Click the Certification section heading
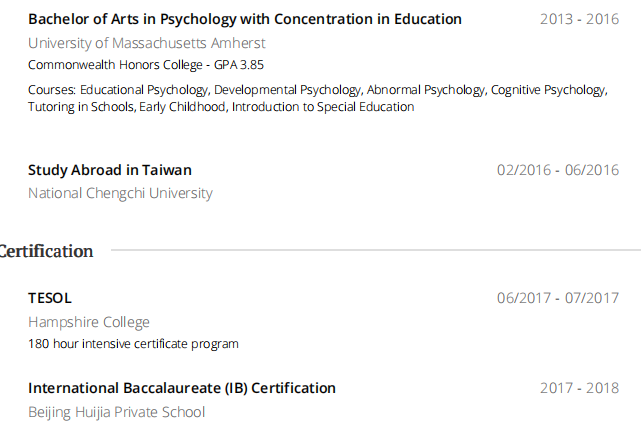 (x=47, y=251)
